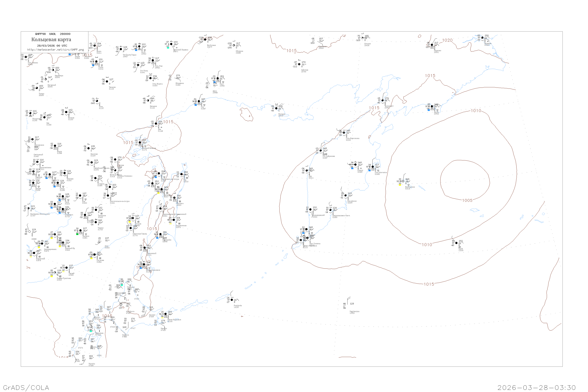Click the Марково station circle marker

[x=432, y=45]
